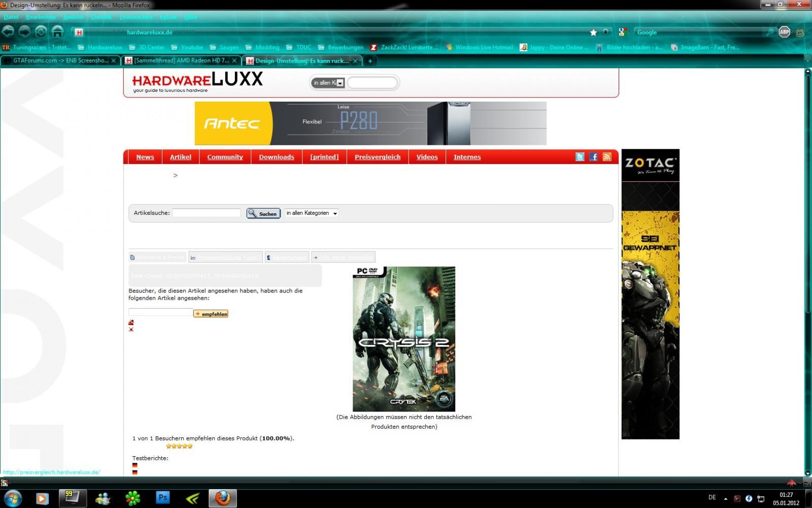Open the Jappy bookmark
This screenshot has width=812, height=508.
554,47
